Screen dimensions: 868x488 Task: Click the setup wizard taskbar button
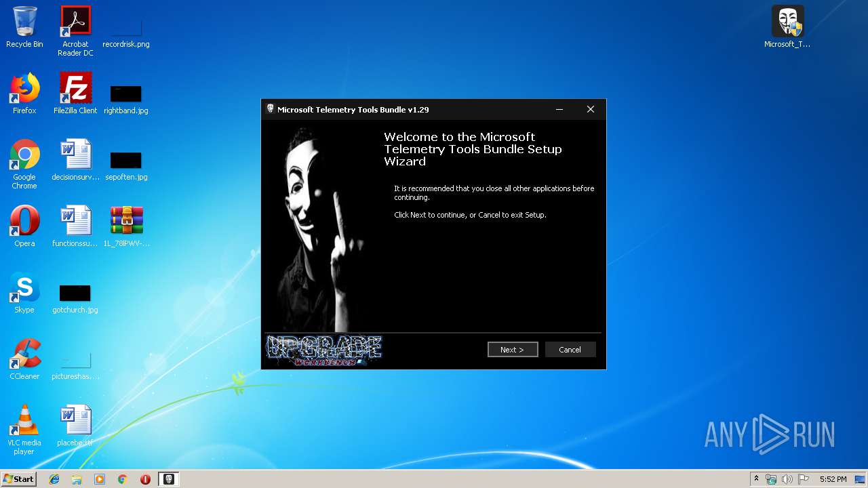pyautogui.click(x=169, y=479)
